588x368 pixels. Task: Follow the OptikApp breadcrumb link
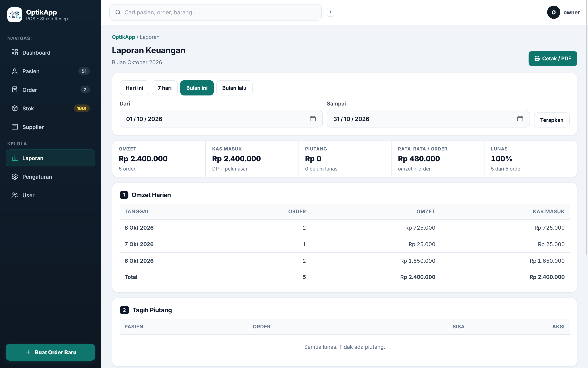tap(124, 37)
